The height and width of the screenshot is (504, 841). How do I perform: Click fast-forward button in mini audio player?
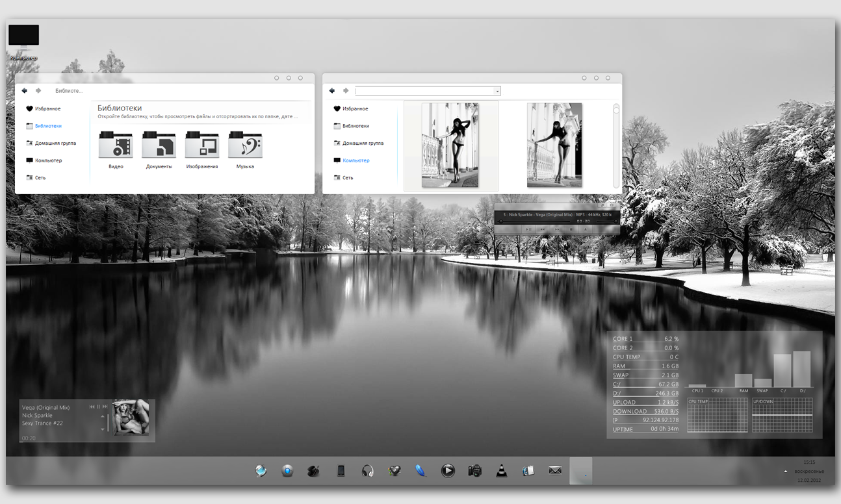tap(557, 229)
